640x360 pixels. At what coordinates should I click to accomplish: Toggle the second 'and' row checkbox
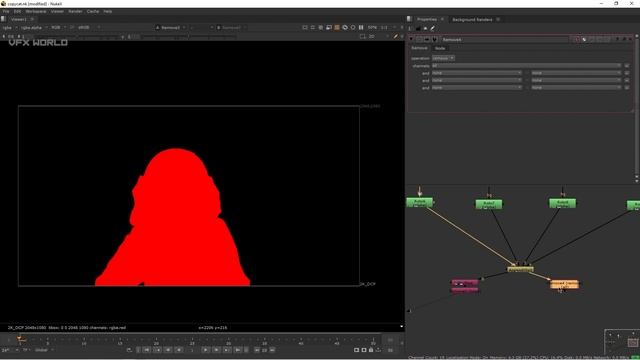[x=627, y=80]
